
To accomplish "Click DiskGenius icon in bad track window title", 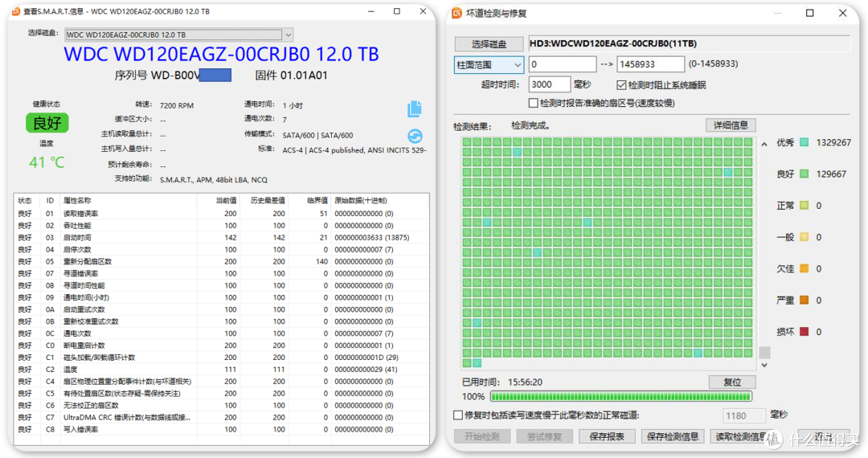I will pyautogui.click(x=457, y=13).
